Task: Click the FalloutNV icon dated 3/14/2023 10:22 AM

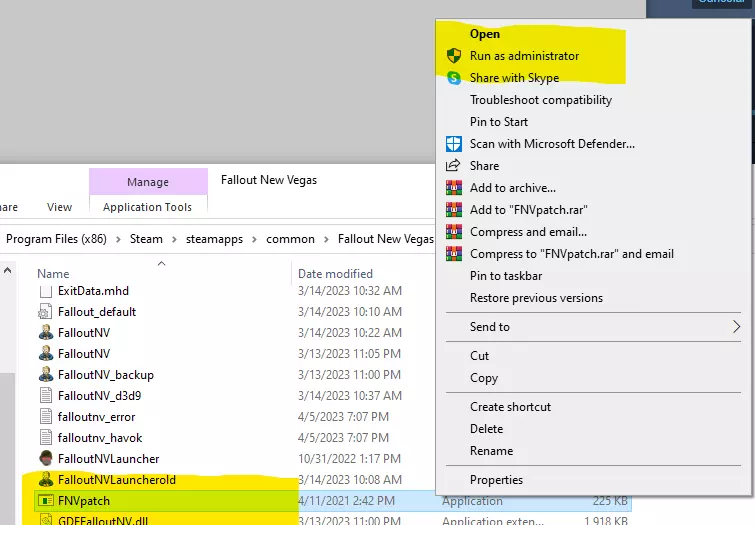Action: pos(46,333)
